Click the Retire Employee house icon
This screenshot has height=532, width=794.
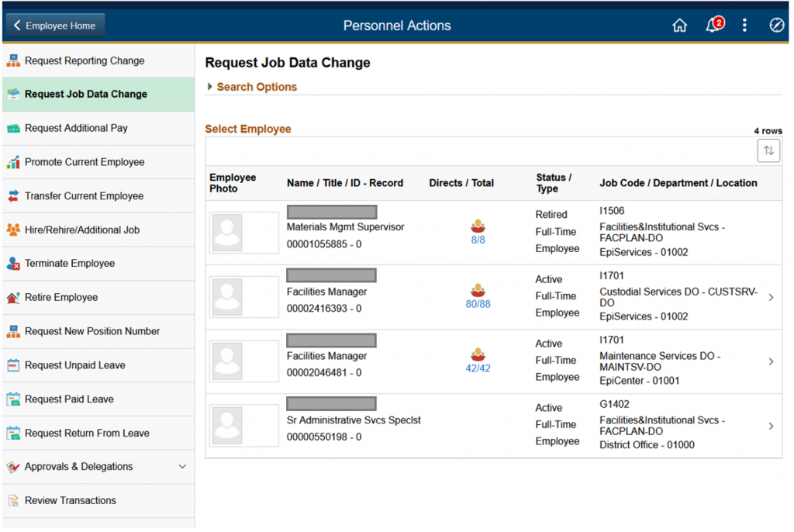pyautogui.click(x=13, y=298)
